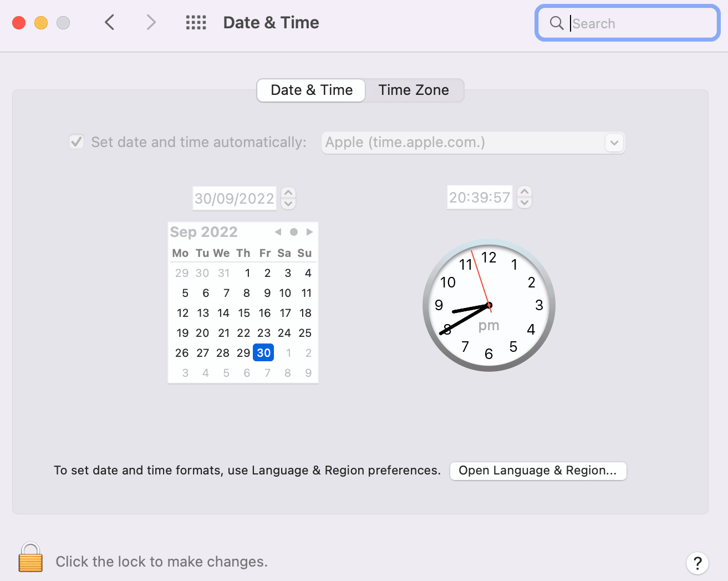This screenshot has height=581, width=728.
Task: Select the Date & Time tab
Action: coord(310,90)
